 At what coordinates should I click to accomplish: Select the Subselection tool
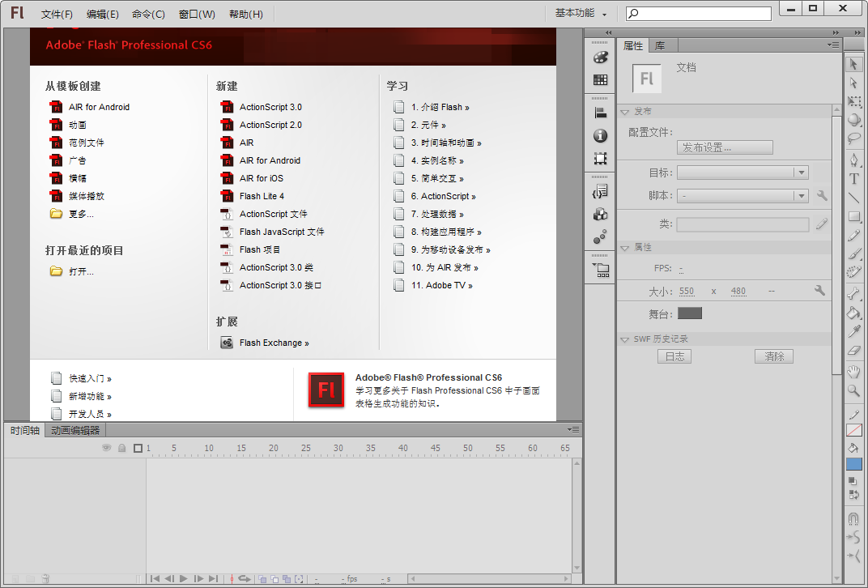click(x=853, y=83)
